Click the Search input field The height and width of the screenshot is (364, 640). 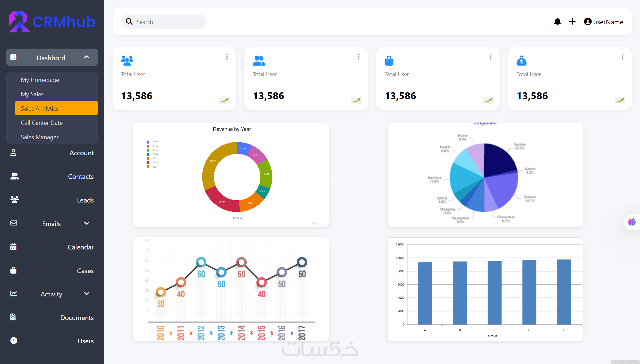point(168,22)
